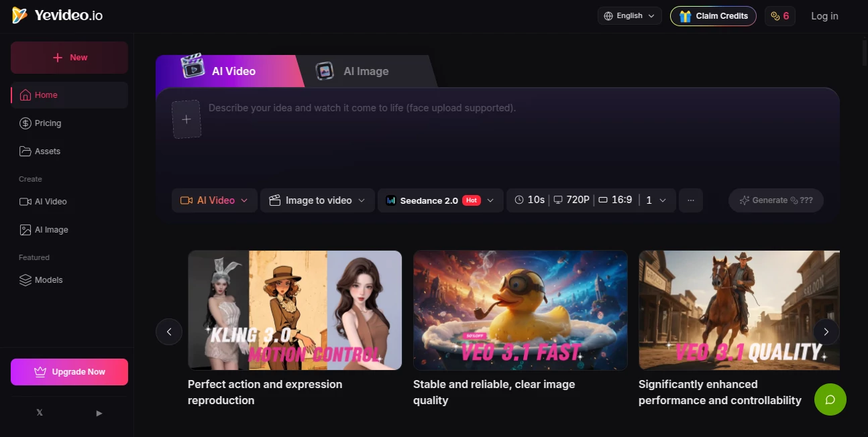Open the Seedance 2.0 model dropdown
Screen dimensions: 868x437
[441, 200]
